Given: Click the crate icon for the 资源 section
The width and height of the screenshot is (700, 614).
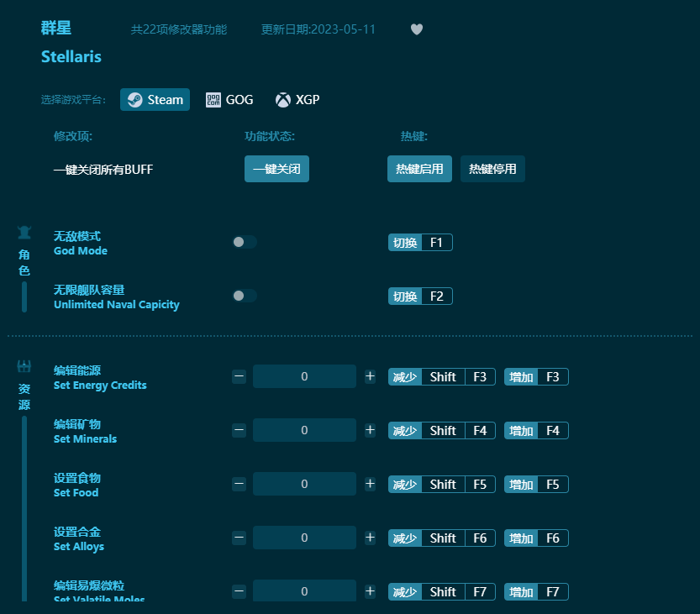Looking at the screenshot, I should pyautogui.click(x=24, y=364).
